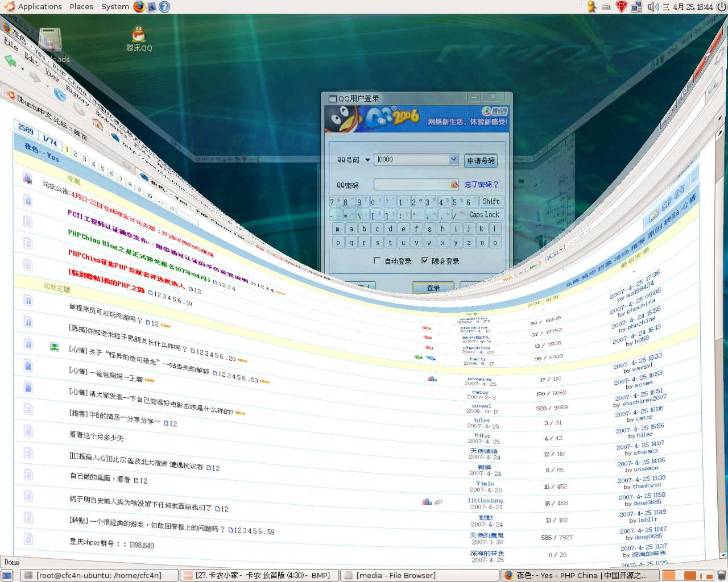The width and height of the screenshot is (728, 582).
Task: Open the help launcher icon
Action: coord(164,6)
